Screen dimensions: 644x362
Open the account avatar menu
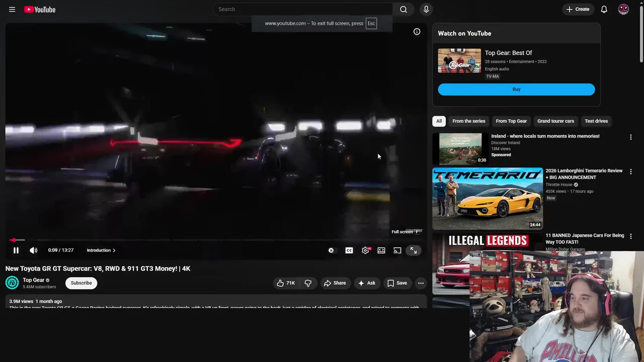pyautogui.click(x=623, y=9)
